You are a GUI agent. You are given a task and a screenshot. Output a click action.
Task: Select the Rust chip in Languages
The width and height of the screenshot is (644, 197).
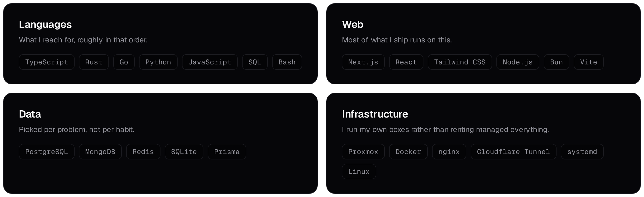(94, 62)
